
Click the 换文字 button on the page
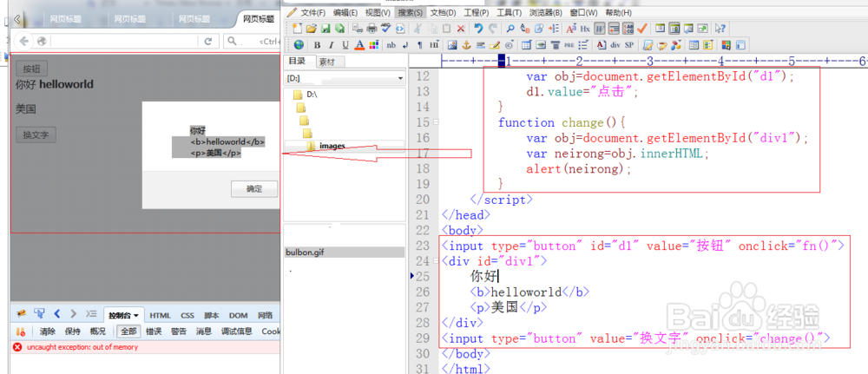point(36,135)
